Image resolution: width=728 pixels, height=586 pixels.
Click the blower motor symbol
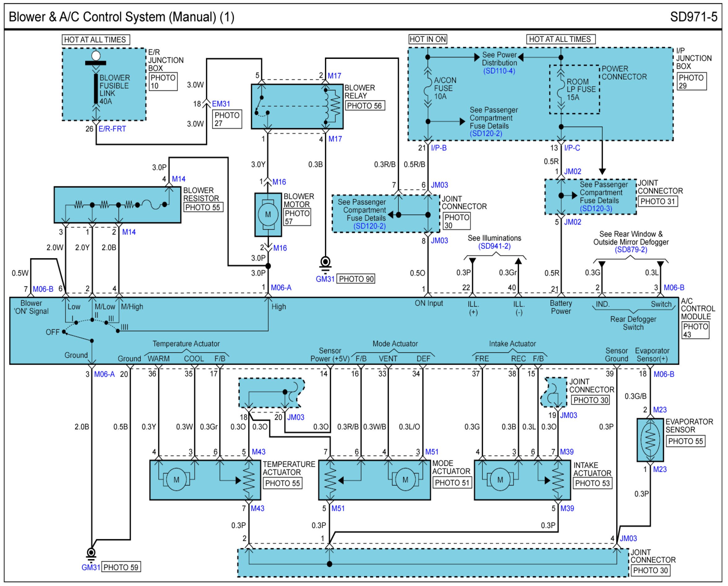point(268,215)
